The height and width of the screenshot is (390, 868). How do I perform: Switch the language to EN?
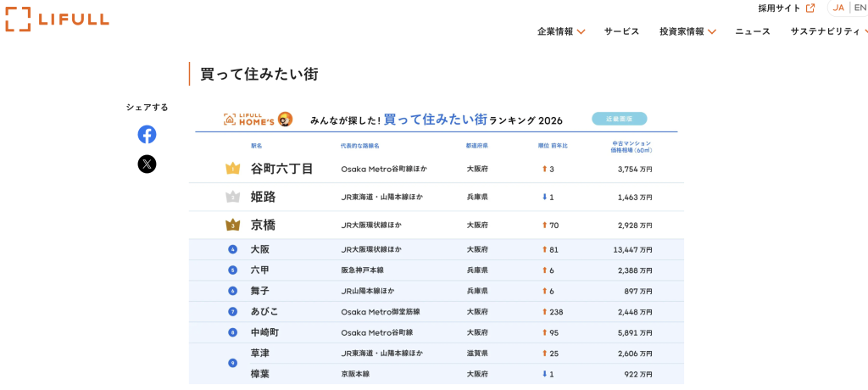[x=860, y=8]
